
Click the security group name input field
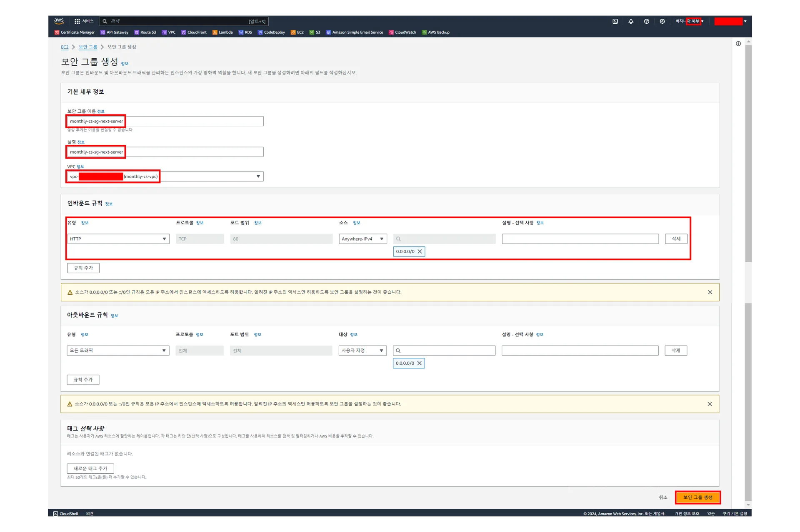pos(165,121)
